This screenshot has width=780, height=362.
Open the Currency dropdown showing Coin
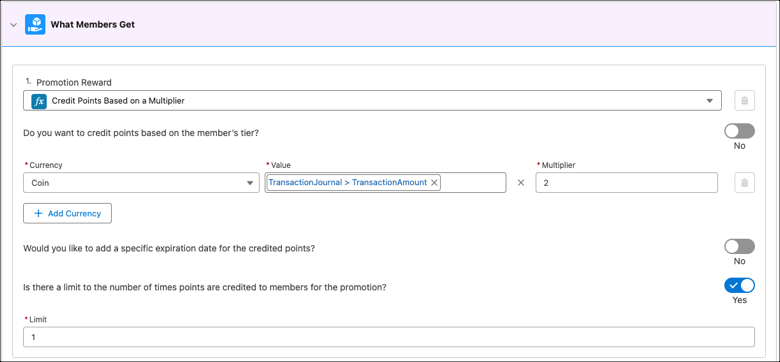coord(141,182)
